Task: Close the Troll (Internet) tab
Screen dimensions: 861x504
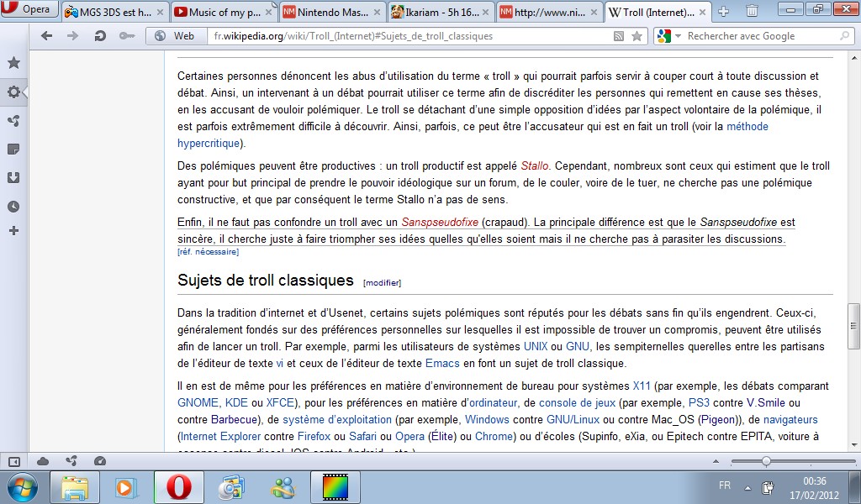Action: [702, 12]
